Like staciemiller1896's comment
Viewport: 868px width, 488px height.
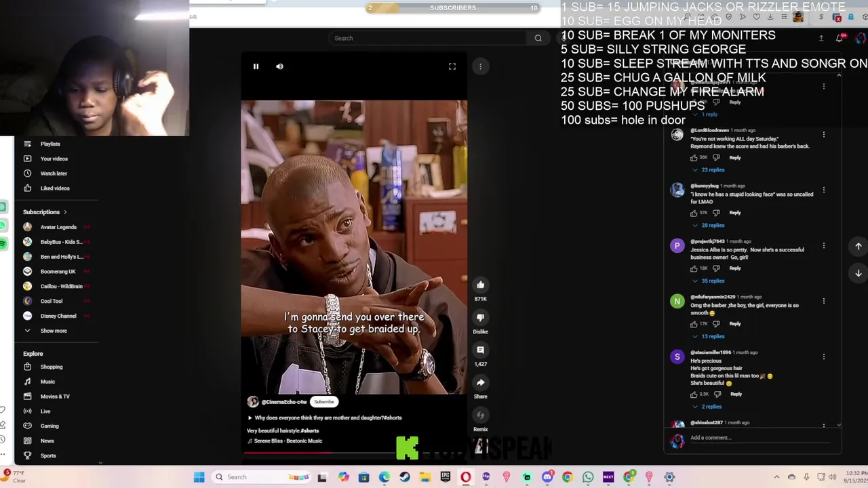pyautogui.click(x=694, y=394)
